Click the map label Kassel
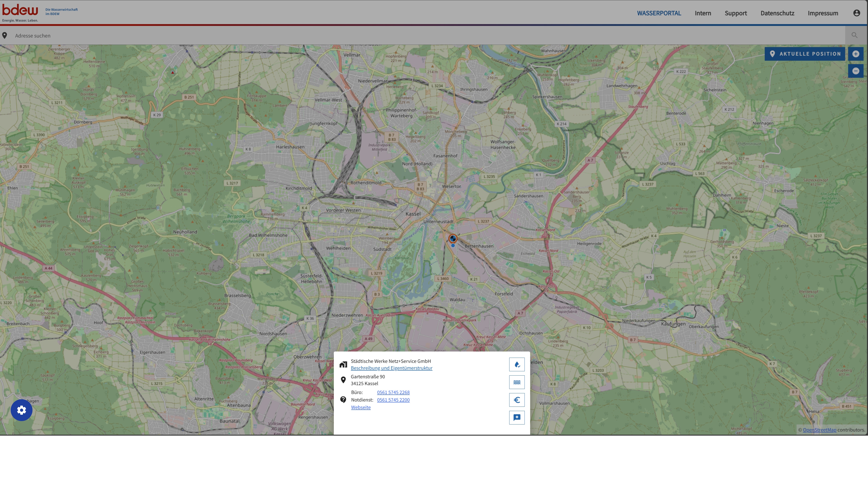This screenshot has width=868, height=487. pyautogui.click(x=413, y=214)
